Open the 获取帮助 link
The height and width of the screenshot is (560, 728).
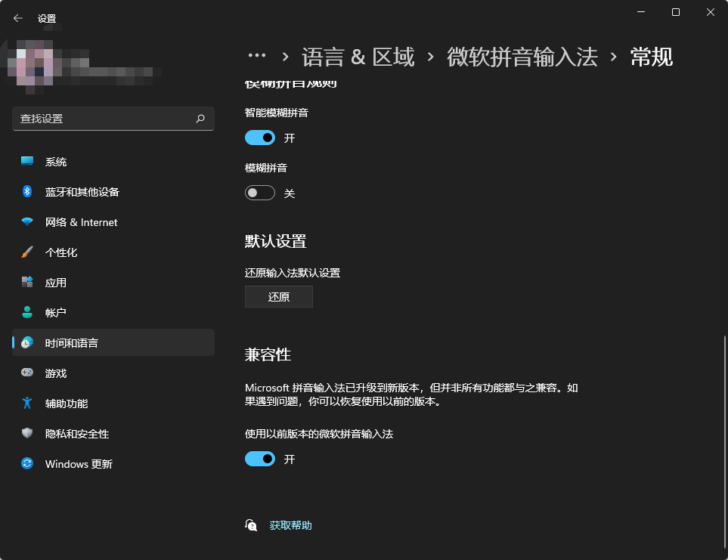290,525
